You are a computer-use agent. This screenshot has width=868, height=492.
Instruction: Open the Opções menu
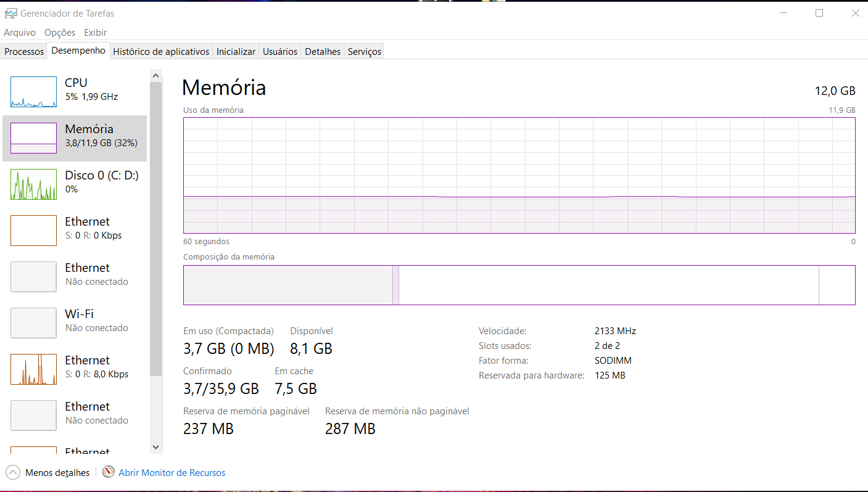coord(60,32)
